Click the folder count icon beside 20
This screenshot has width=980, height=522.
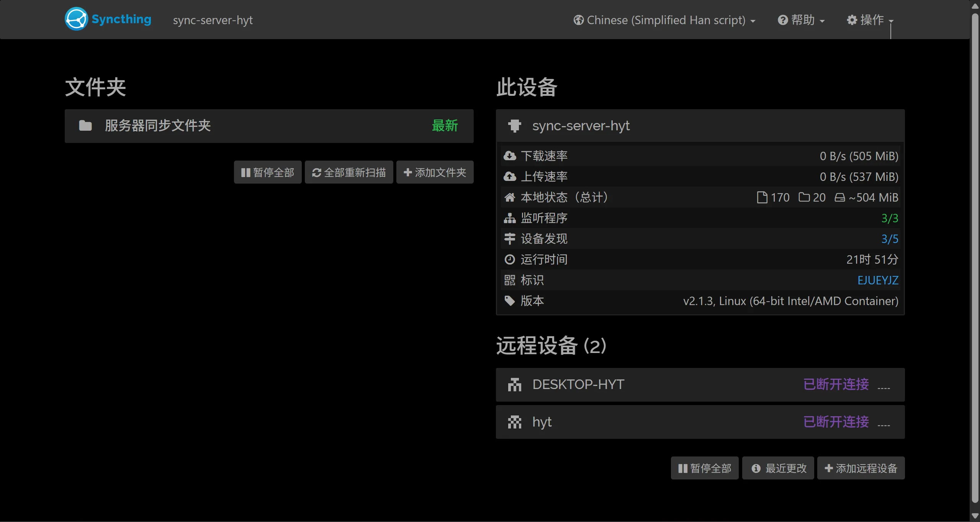pyautogui.click(x=804, y=197)
